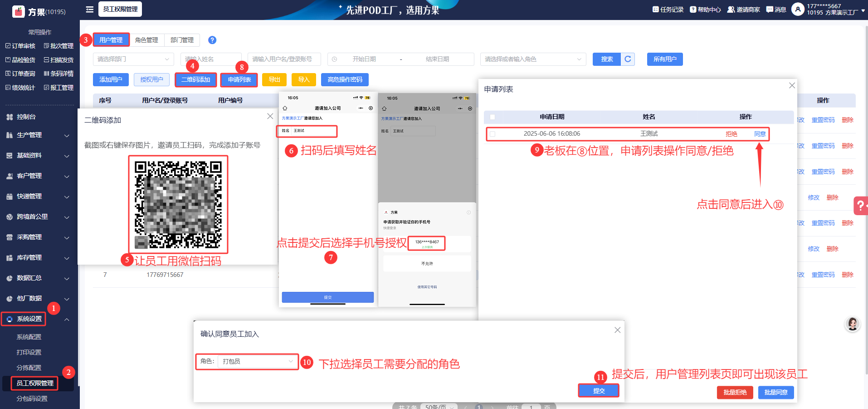Image resolution: width=868 pixels, height=409 pixels.
Task: Close the 申请列表 dialog
Action: pyautogui.click(x=792, y=85)
